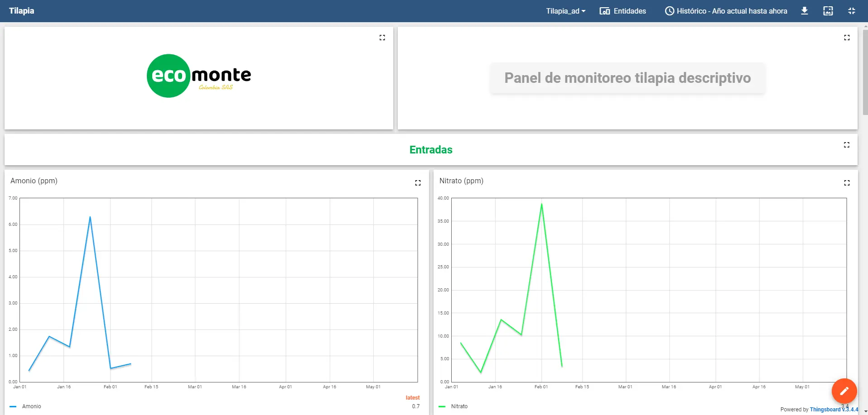This screenshot has height=415, width=868.
Task: Expand the Amonio chart to fullscreen
Action: pos(418,183)
